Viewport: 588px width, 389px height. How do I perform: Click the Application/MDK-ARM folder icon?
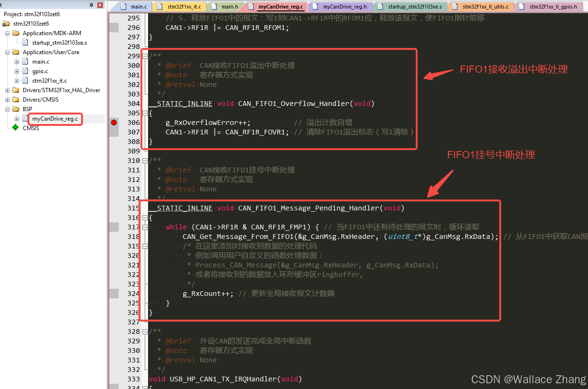[x=16, y=33]
